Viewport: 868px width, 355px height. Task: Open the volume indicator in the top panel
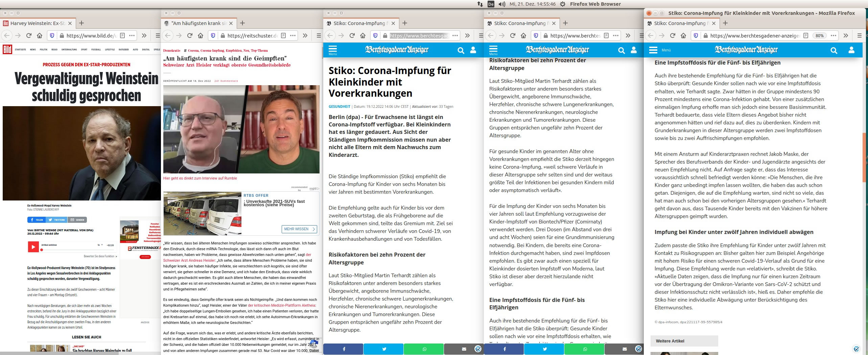point(502,4)
